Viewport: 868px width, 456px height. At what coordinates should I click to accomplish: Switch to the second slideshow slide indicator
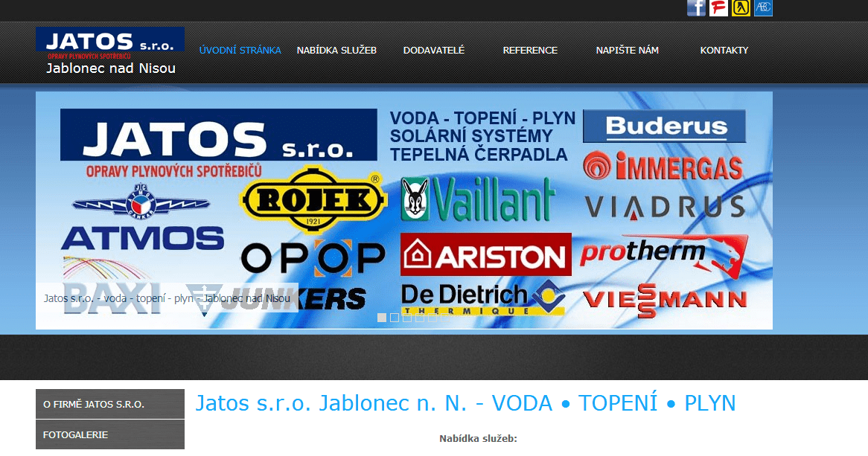394,318
